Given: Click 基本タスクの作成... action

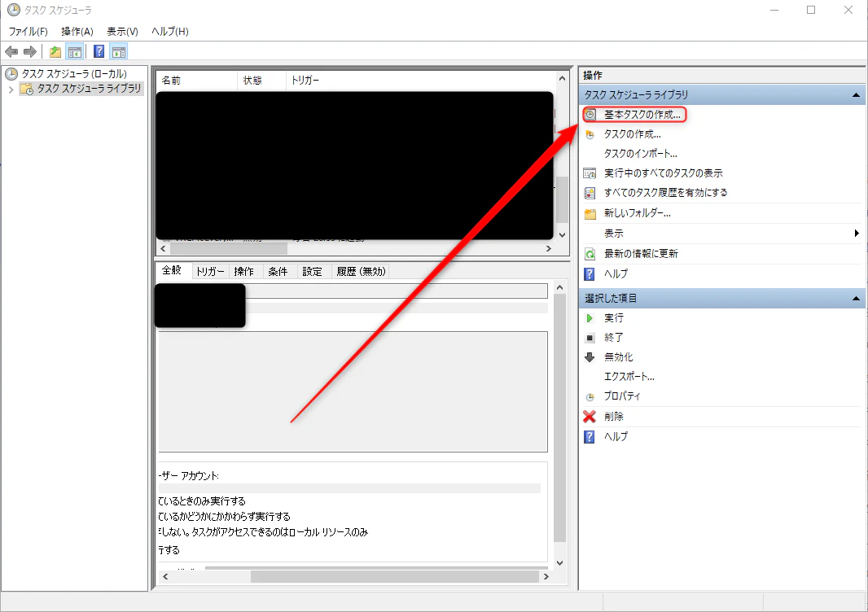Looking at the screenshot, I should 642,115.
